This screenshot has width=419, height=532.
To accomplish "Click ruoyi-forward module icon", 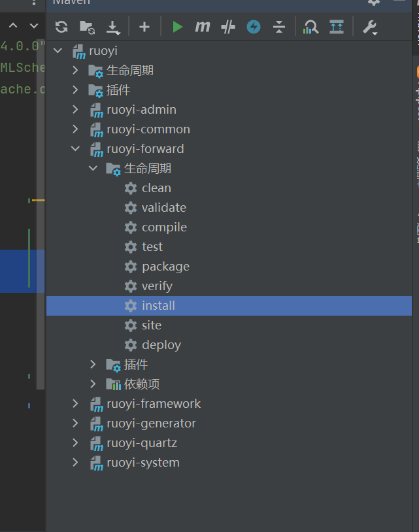I will [x=96, y=150].
